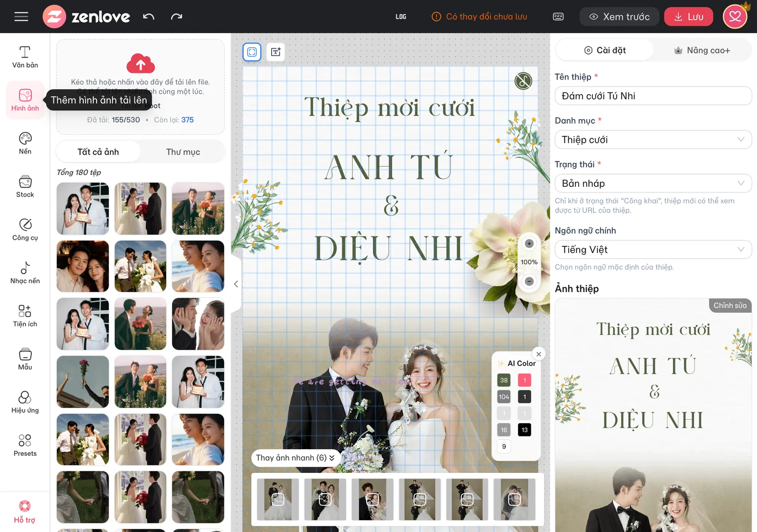
Task: Select the Hình ảnh sidebar tool
Action: point(25,100)
